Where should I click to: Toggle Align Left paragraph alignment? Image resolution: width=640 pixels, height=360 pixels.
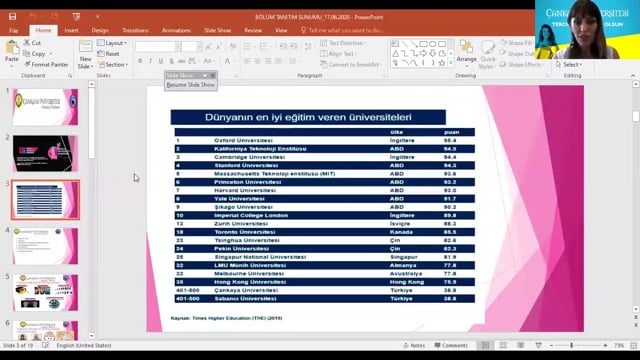[247, 61]
